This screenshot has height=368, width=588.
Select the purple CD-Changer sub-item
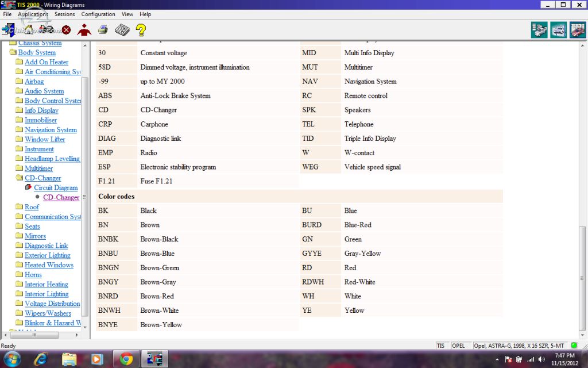[61, 197]
